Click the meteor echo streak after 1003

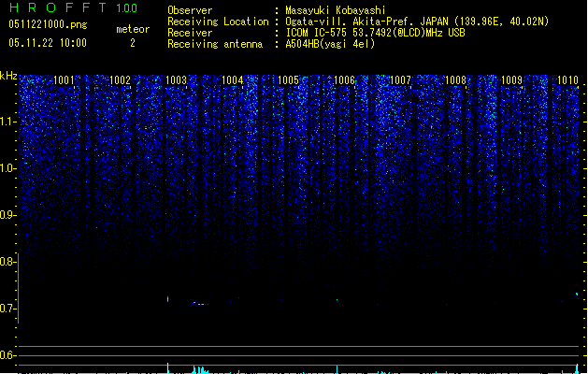200,304
